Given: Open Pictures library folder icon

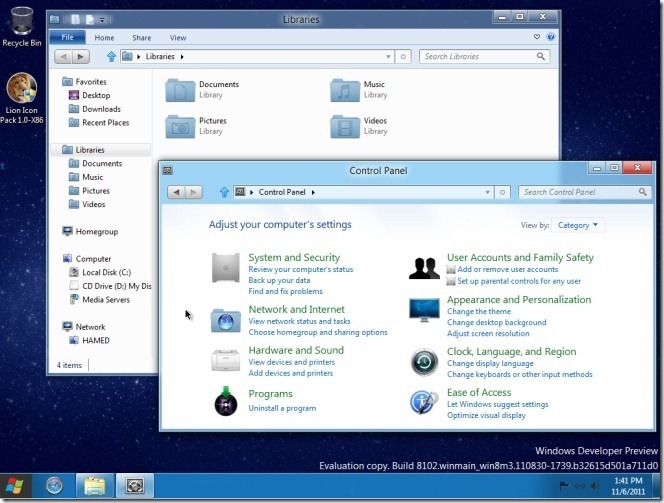Looking at the screenshot, I should (x=180, y=126).
